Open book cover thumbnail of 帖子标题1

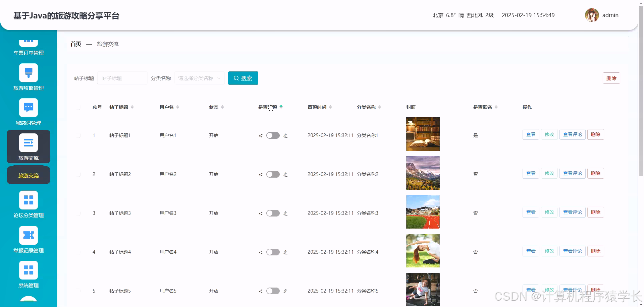click(x=423, y=134)
